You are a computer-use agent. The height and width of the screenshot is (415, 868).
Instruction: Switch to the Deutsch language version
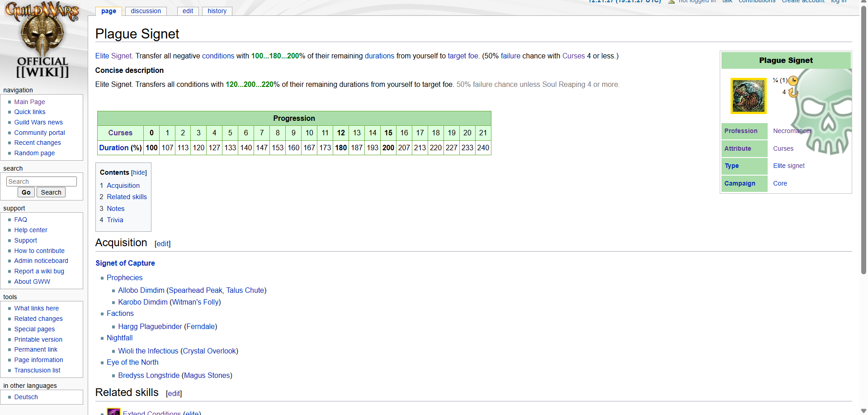[x=26, y=397]
